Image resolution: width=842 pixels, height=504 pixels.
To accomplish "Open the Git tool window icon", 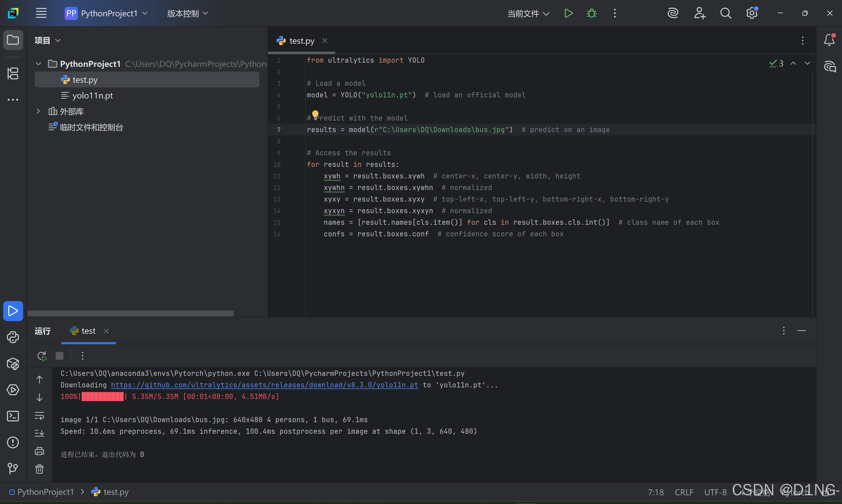I will tap(13, 469).
